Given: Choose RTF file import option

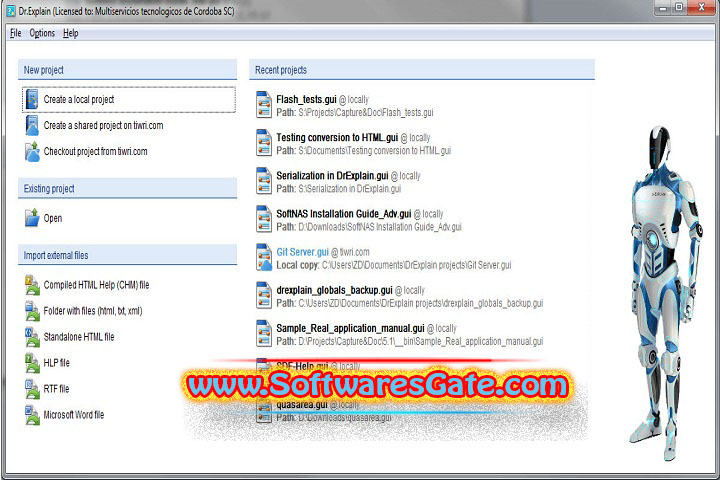Looking at the screenshot, I should pyautogui.click(x=56, y=389).
